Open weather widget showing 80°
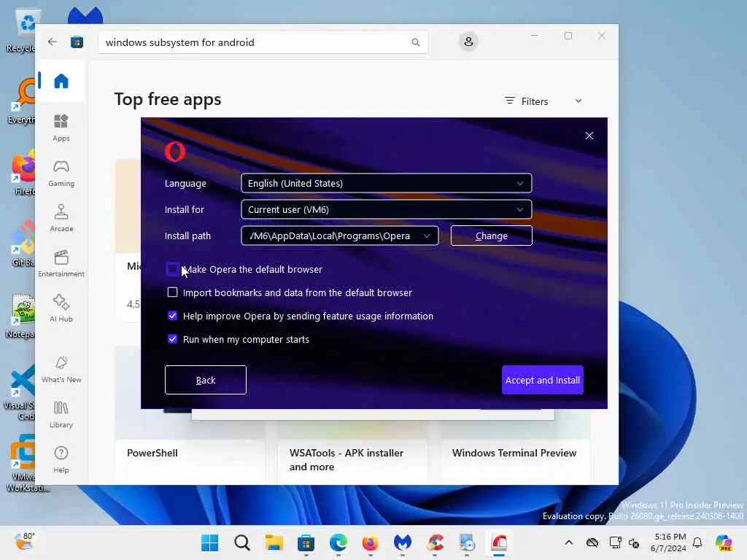The height and width of the screenshot is (560, 747). pos(24,542)
